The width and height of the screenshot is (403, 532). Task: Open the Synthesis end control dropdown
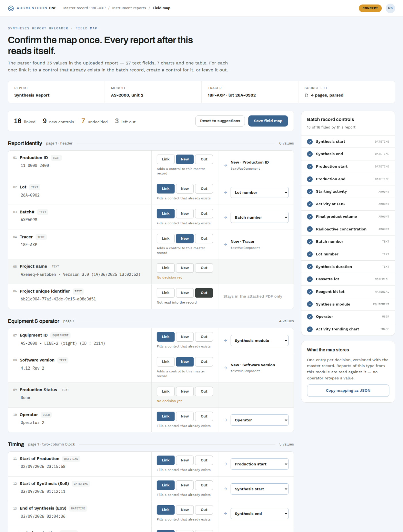[x=259, y=514]
